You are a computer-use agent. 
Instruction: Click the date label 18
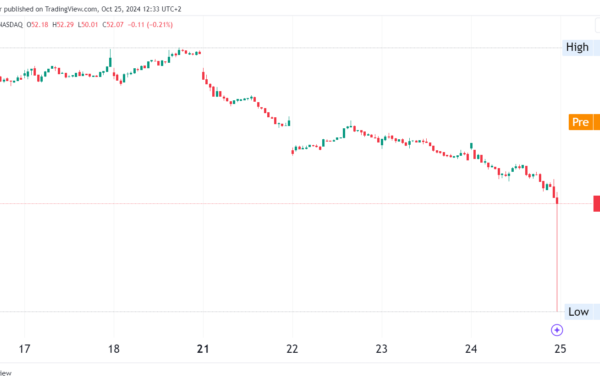point(114,349)
